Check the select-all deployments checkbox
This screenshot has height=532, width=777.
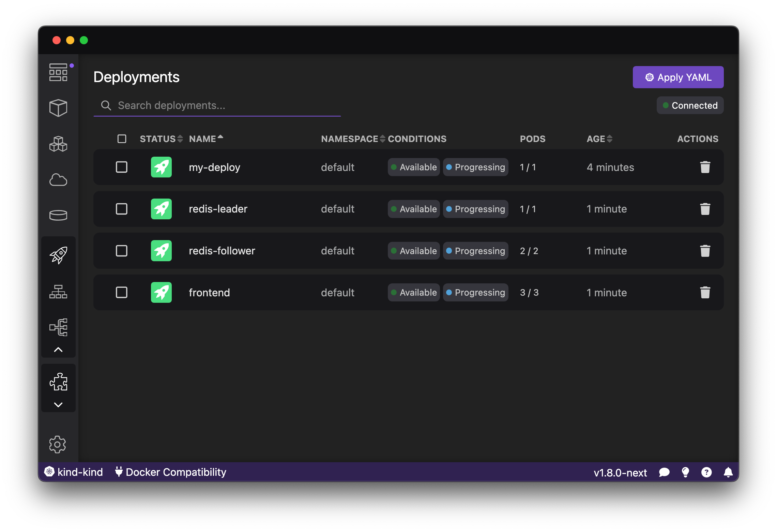click(x=122, y=139)
